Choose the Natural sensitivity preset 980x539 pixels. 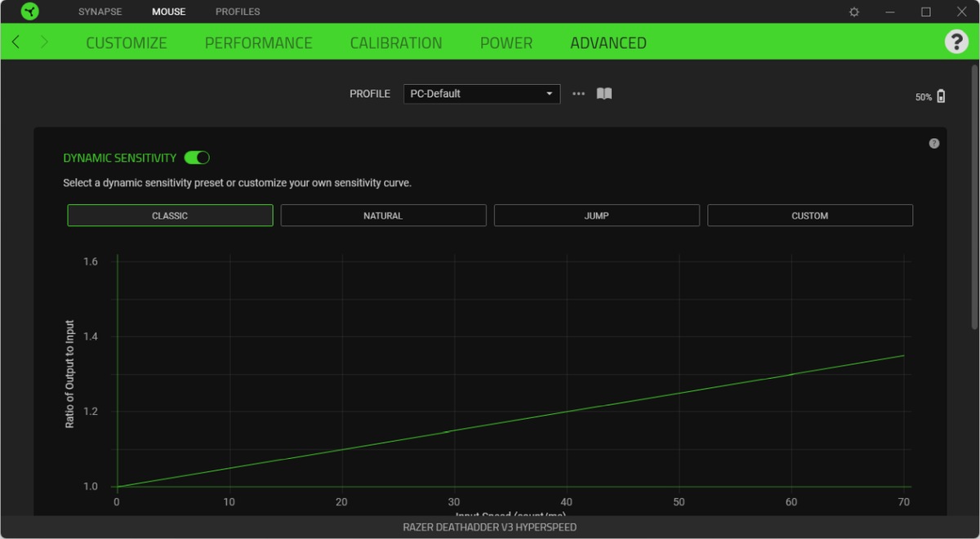tap(383, 216)
